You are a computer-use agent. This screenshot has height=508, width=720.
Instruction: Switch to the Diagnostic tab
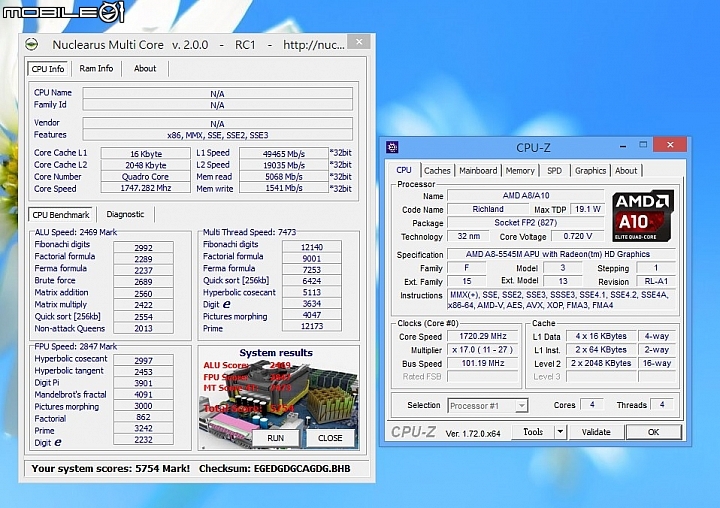(x=125, y=214)
